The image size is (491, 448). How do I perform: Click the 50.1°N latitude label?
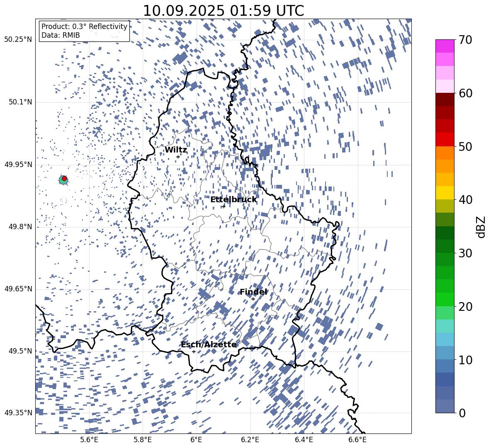tap(20, 102)
